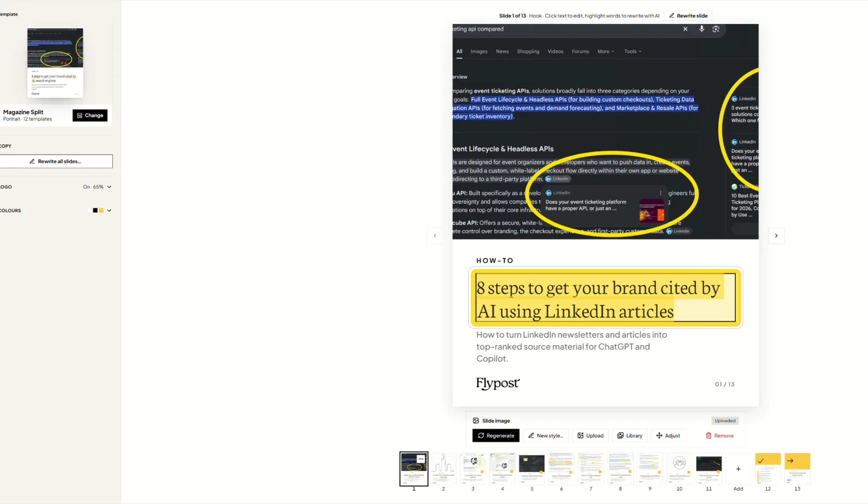Click the slide's top screenshot image
The image size is (868, 504).
tap(605, 131)
